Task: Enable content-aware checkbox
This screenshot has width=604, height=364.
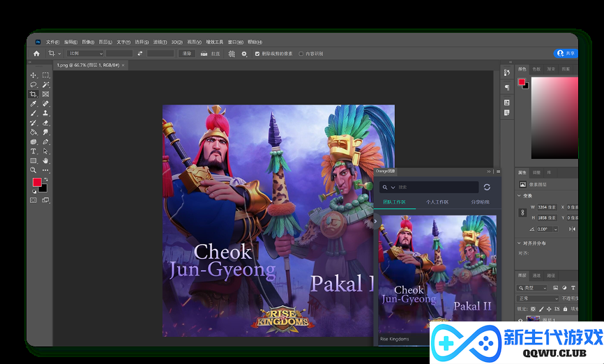Action: [301, 54]
